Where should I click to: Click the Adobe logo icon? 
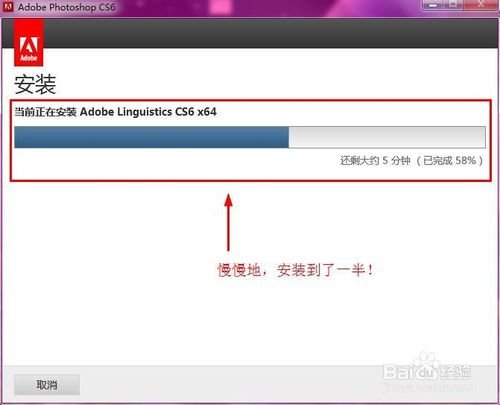pyautogui.click(x=29, y=42)
